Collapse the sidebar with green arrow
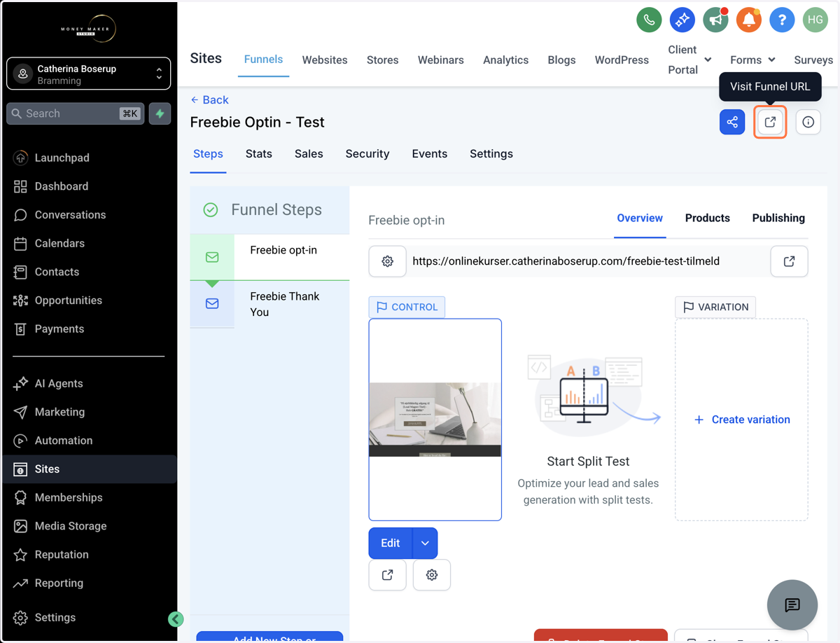 pyautogui.click(x=176, y=618)
